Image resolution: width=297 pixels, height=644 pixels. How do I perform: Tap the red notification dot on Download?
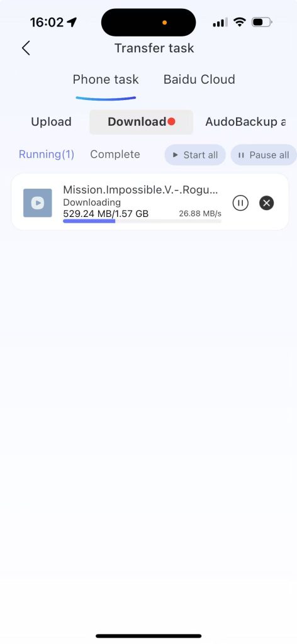[171, 121]
